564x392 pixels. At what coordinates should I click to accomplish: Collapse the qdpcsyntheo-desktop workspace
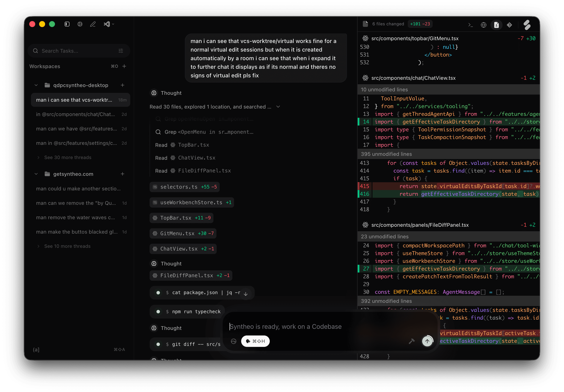click(36, 85)
